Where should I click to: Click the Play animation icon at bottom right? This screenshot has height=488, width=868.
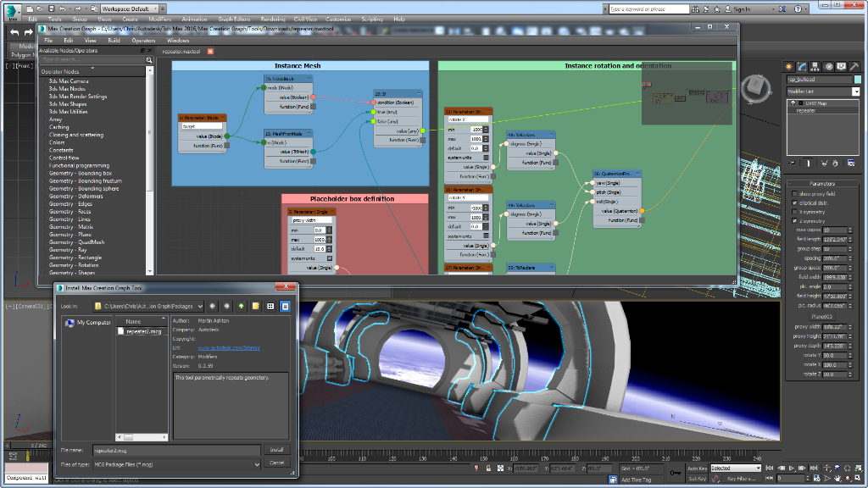[791, 468]
